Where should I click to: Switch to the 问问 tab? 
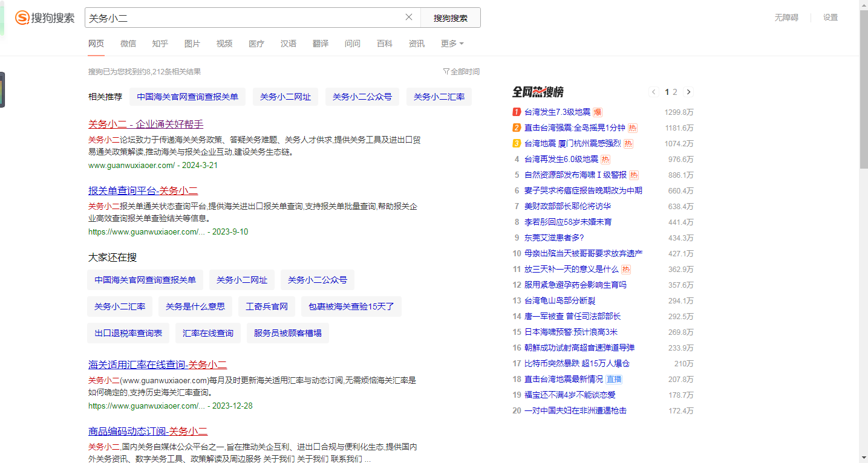tap(353, 44)
